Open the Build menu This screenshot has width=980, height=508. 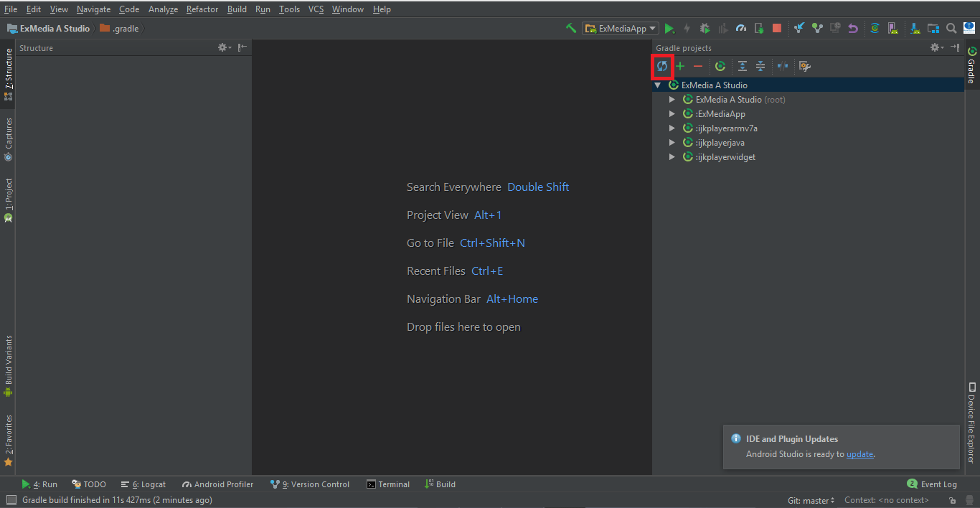click(237, 9)
